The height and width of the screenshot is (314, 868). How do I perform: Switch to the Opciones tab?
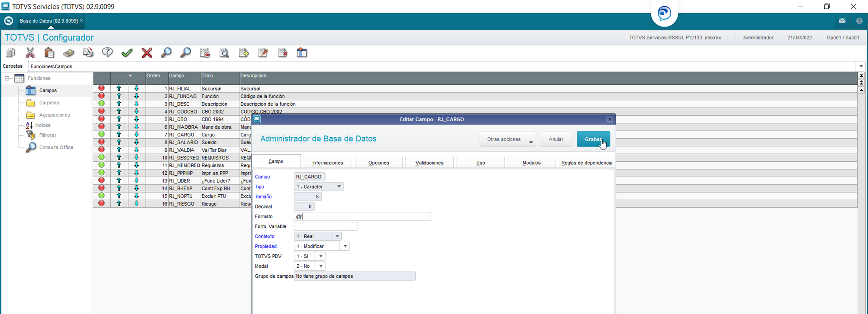tap(379, 162)
